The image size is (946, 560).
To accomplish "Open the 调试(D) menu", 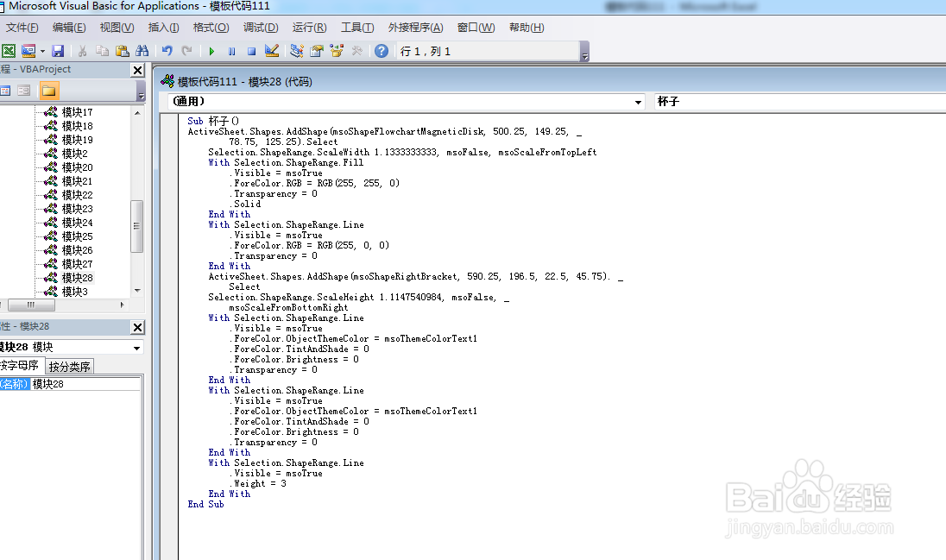I will (x=261, y=28).
